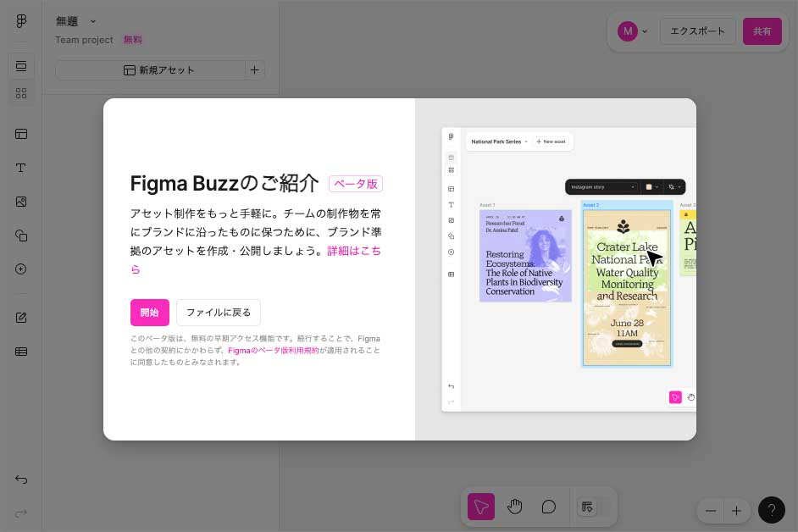Open the templates layout icon in sidebar

(21, 134)
